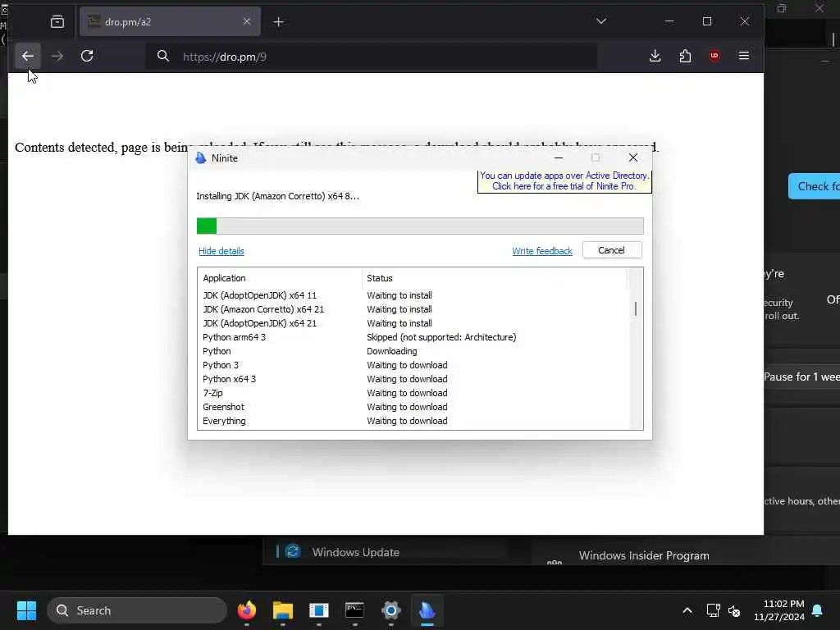This screenshot has width=840, height=630.
Task: Click the Hide details link
Action: 221,251
